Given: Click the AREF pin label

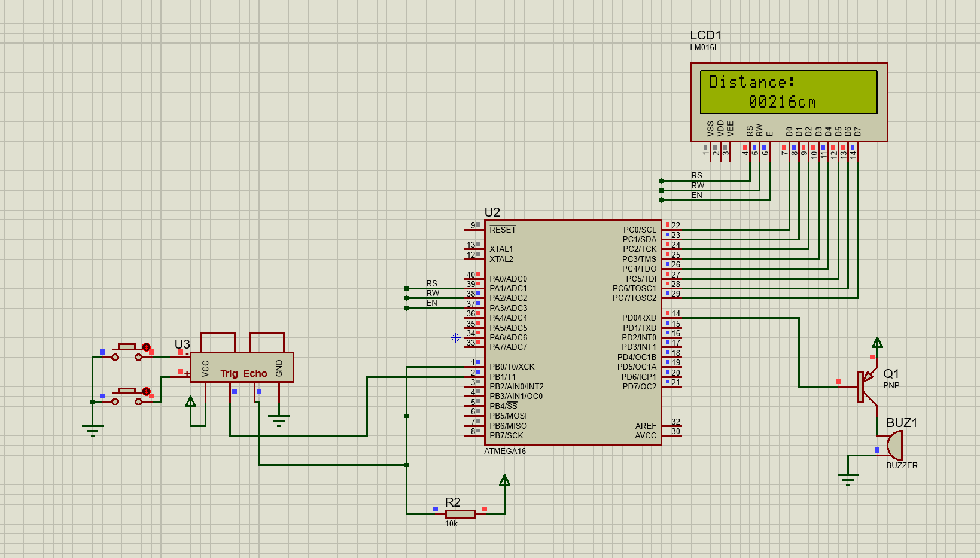Looking at the screenshot, I should tap(646, 426).
